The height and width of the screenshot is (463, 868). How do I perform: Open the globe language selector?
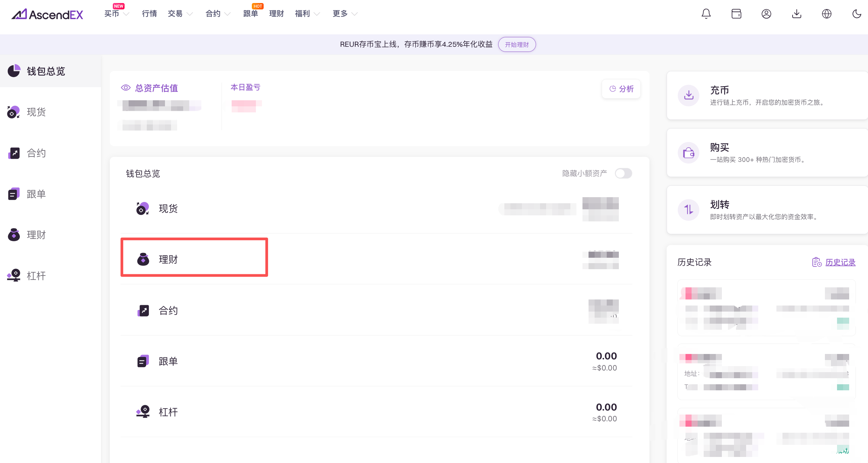[827, 14]
